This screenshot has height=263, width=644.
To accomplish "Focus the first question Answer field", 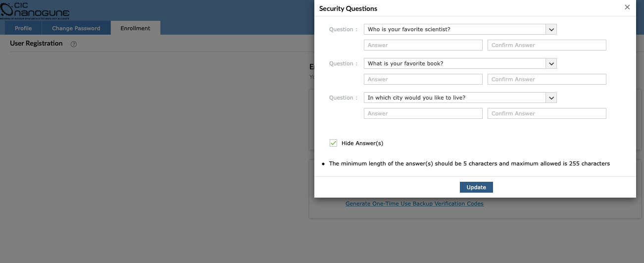I will [423, 45].
